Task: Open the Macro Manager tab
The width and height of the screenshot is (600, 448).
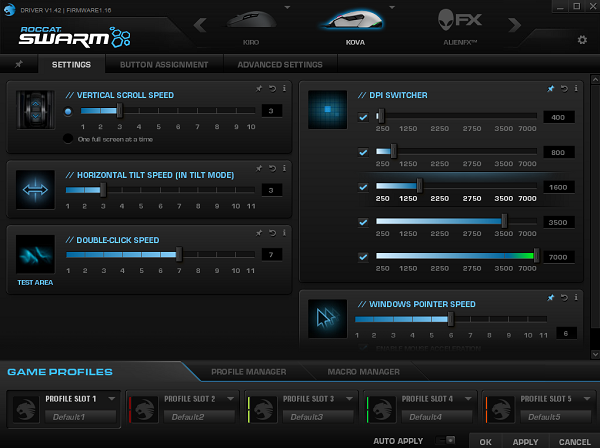Action: pos(364,372)
